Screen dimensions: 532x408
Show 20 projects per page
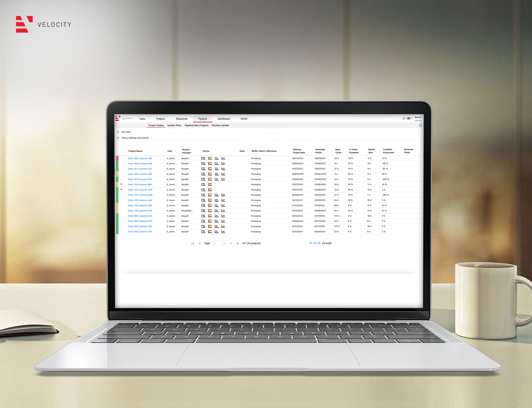315,243
